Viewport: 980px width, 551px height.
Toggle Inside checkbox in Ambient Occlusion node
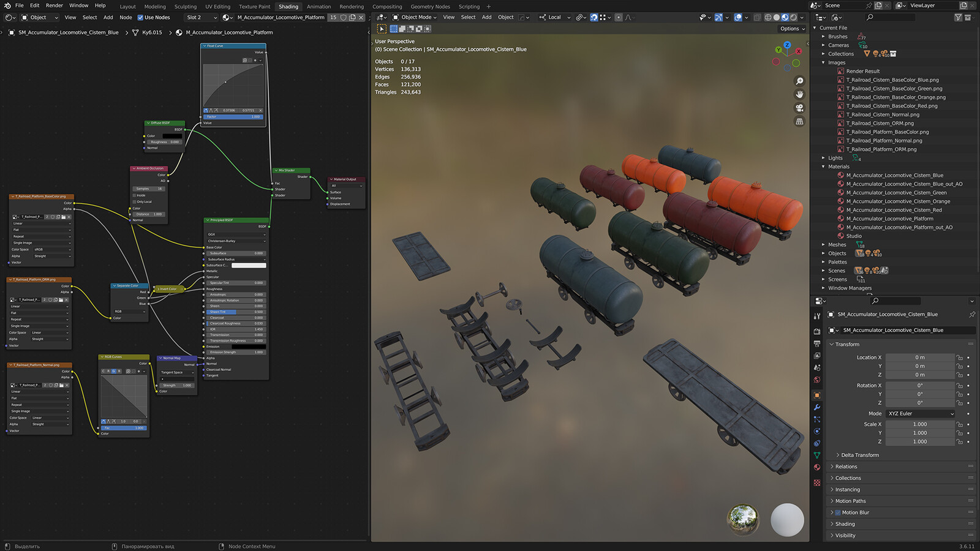click(135, 195)
